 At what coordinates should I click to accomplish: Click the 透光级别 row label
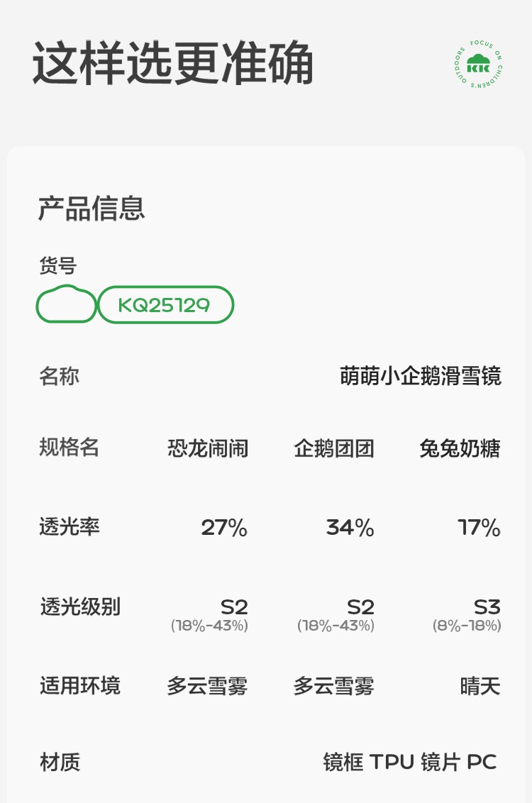click(x=79, y=607)
